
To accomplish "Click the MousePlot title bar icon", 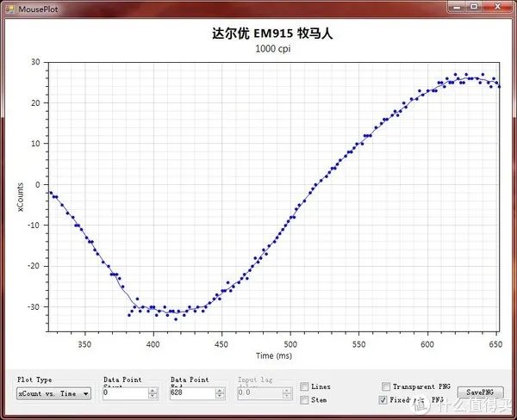I will (x=9, y=9).
